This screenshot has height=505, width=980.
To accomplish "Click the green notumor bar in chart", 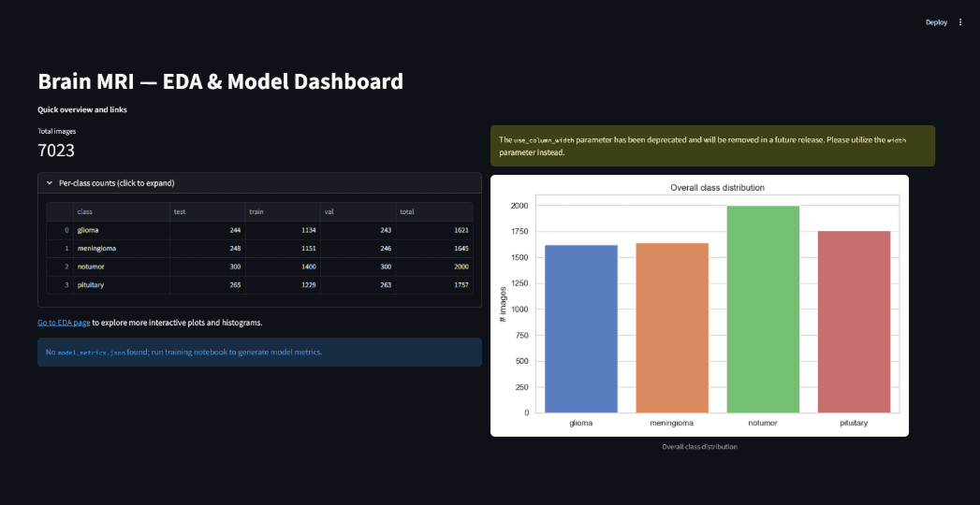I will [763, 310].
